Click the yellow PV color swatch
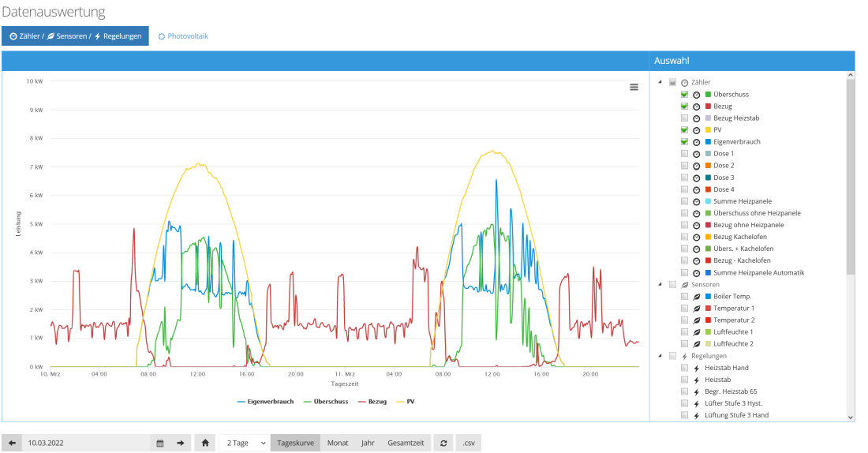The width and height of the screenshot is (868, 453). tap(709, 130)
